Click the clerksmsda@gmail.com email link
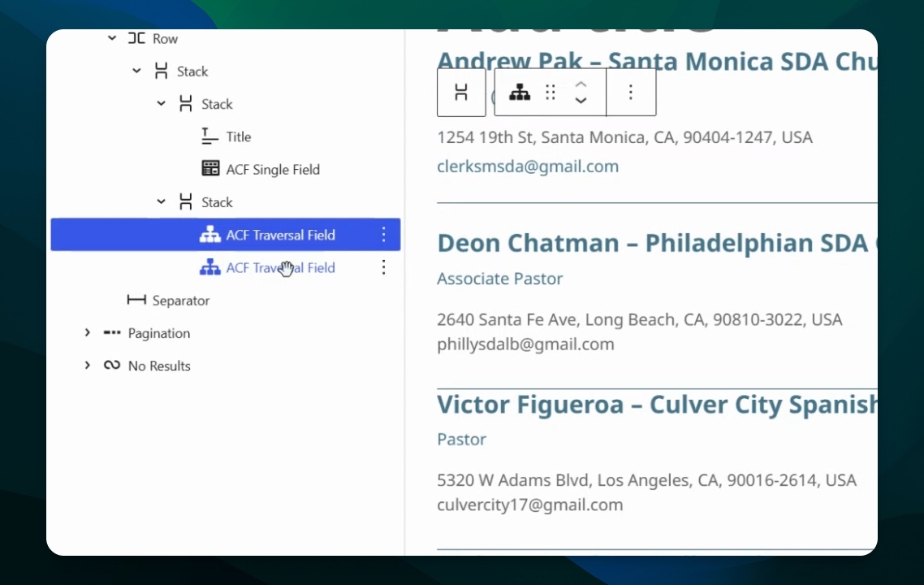 (x=528, y=167)
